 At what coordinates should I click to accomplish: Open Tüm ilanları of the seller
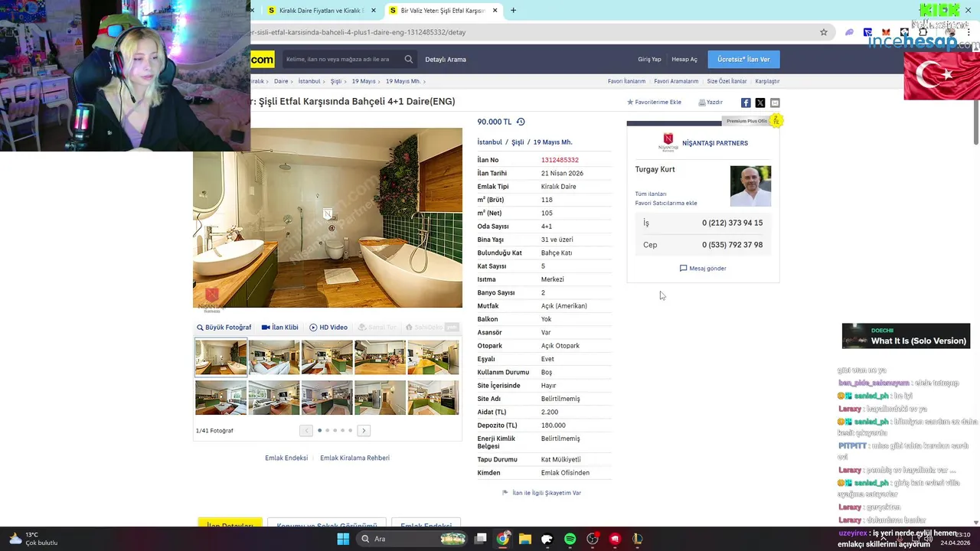[x=651, y=194]
